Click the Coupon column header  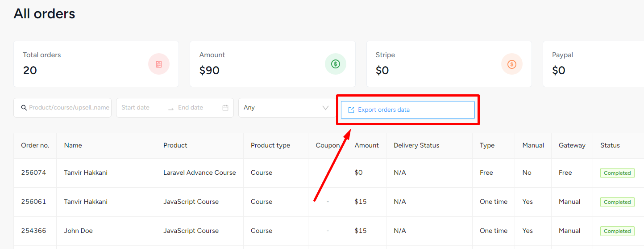[x=328, y=145]
